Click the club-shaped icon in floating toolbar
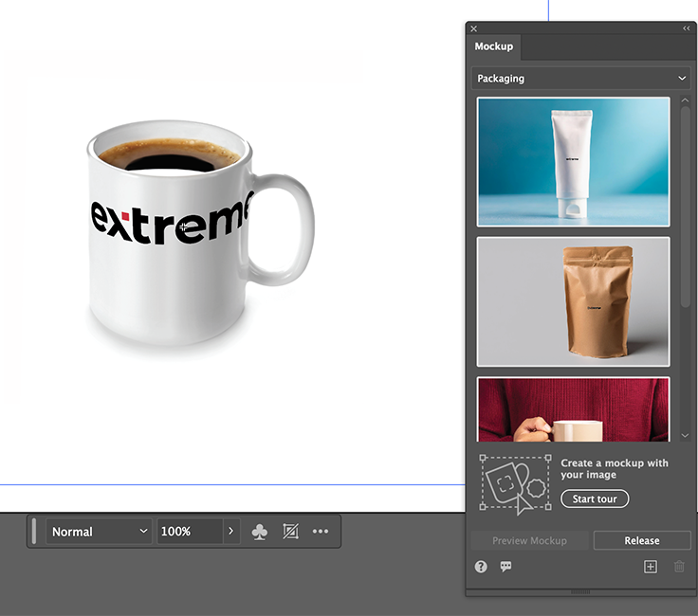The height and width of the screenshot is (616, 698). pos(259,532)
